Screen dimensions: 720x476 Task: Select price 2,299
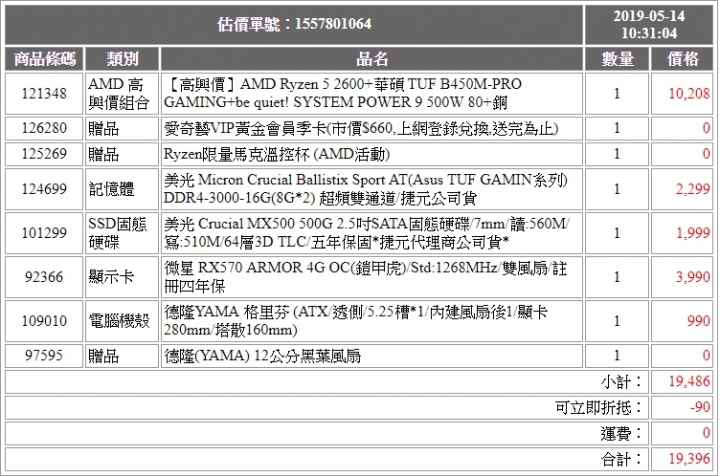[x=692, y=189]
